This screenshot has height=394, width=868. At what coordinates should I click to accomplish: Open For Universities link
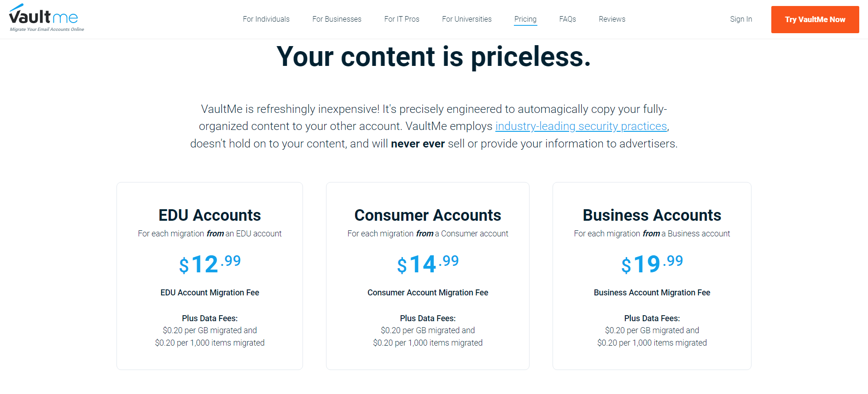pos(466,19)
